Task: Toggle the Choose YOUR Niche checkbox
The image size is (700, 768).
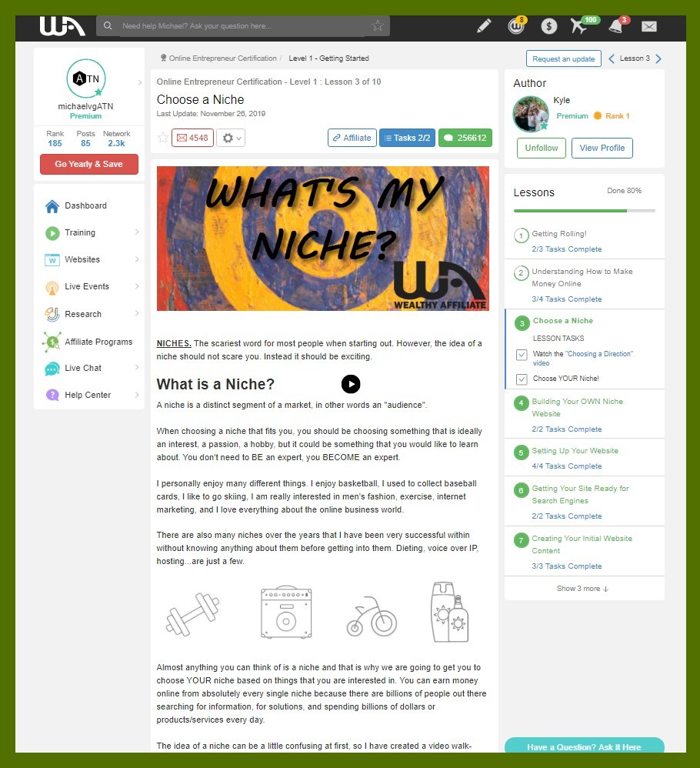Action: (x=522, y=379)
